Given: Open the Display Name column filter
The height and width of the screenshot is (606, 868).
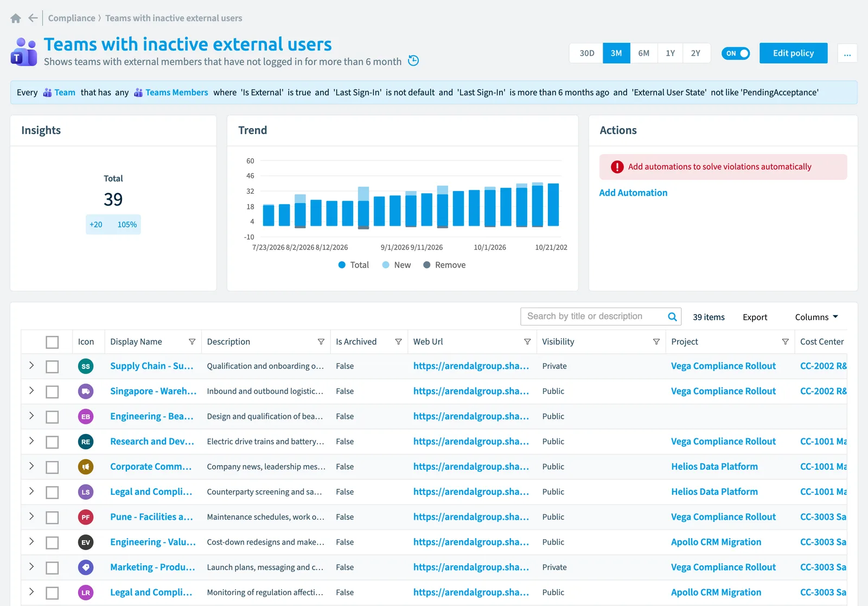Looking at the screenshot, I should click(x=192, y=342).
